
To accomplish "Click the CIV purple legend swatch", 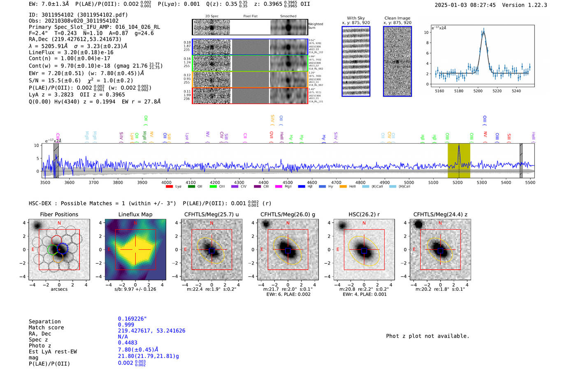I will coord(235,187).
